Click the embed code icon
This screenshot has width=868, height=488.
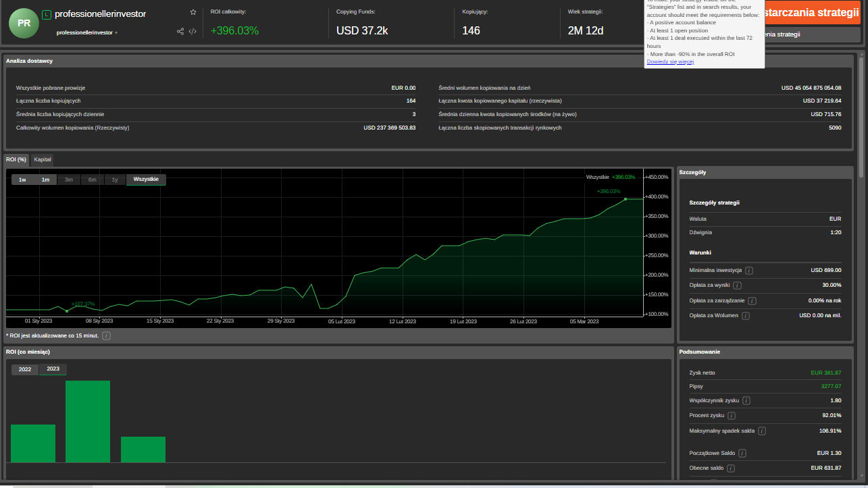coord(193,31)
